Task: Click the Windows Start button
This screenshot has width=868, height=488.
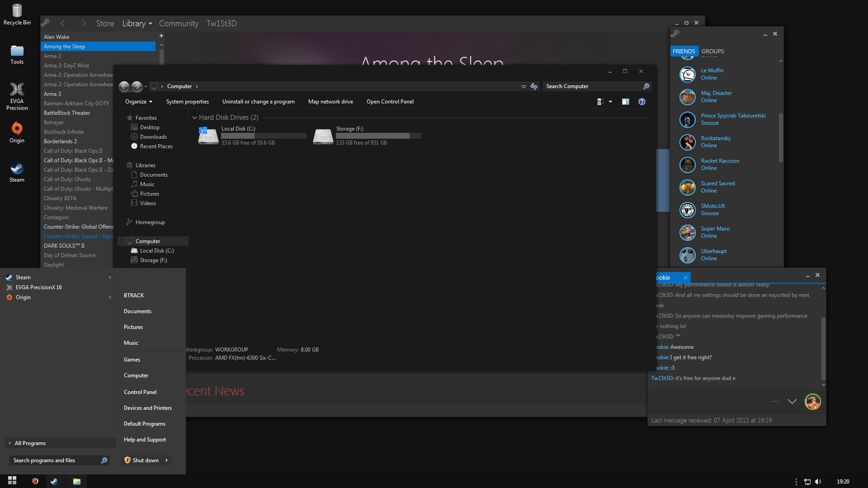Action: click(x=12, y=481)
